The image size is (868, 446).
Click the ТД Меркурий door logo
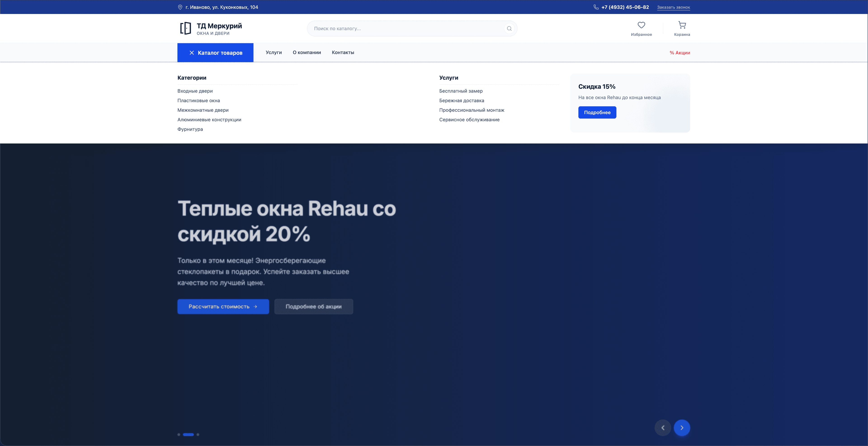tap(185, 28)
